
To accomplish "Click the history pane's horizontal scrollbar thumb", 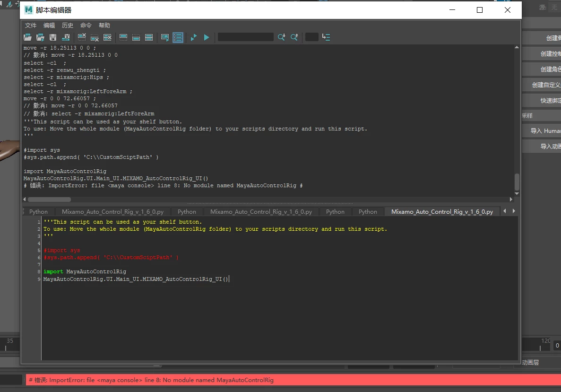I will (x=49, y=200).
